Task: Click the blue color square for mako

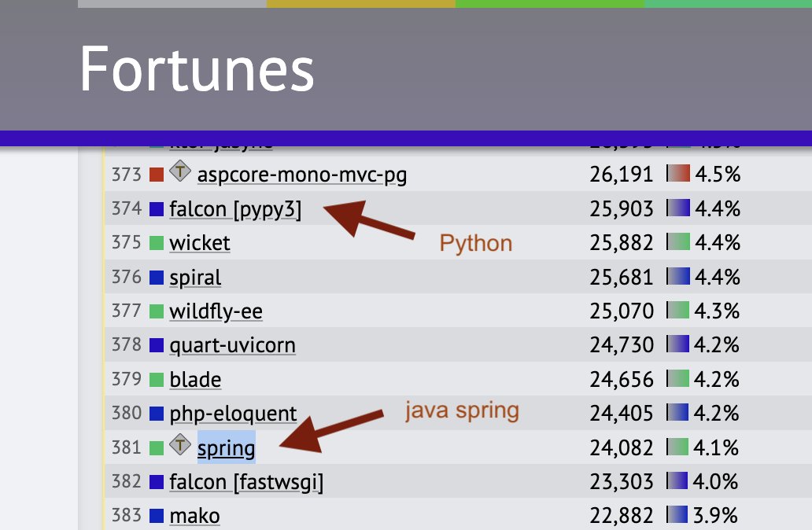Action: point(157,516)
